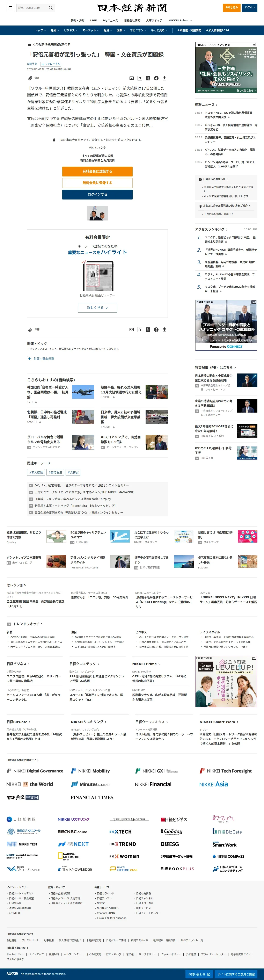The width and height of the screenshot is (264, 980).
Task: Open the NATIONAL GEOGRAPHIC logo link
Action: [x=68, y=856]
